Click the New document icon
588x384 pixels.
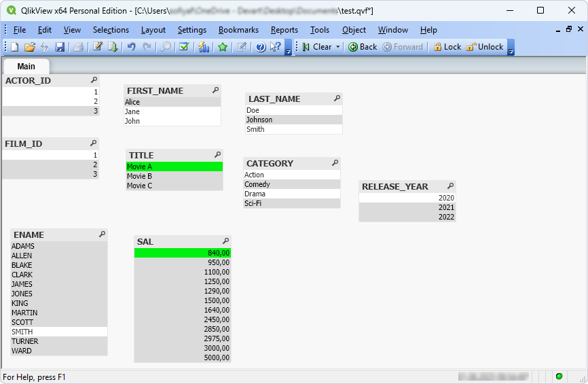14,47
